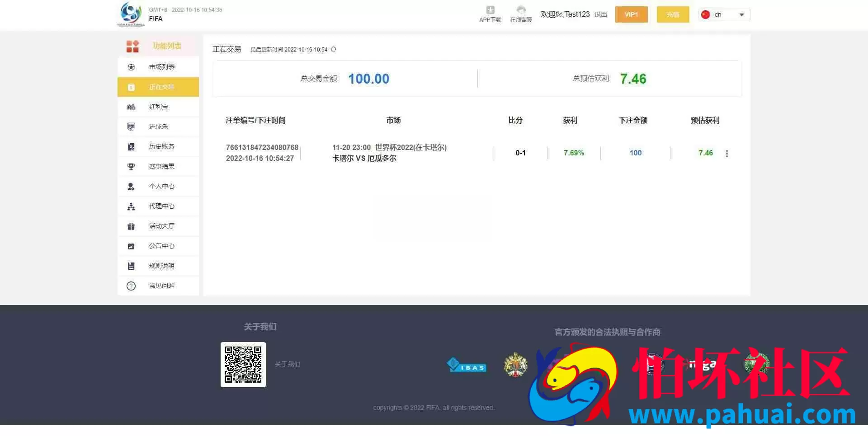Click the 下注金额 column header
Viewport: 868px width, 436px height.
pyautogui.click(x=633, y=120)
